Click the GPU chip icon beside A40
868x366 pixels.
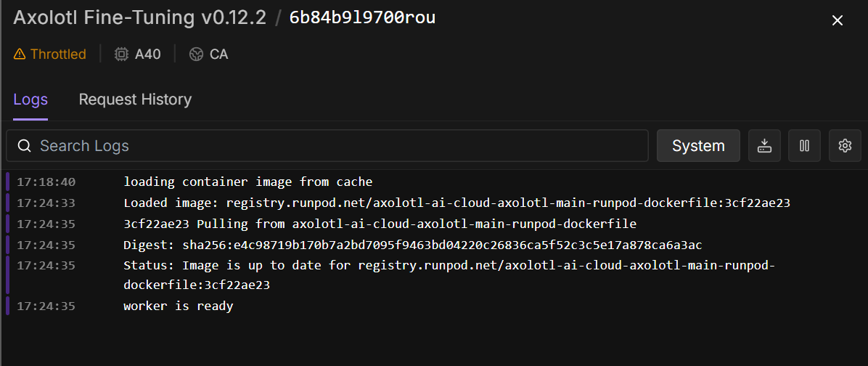(121, 54)
